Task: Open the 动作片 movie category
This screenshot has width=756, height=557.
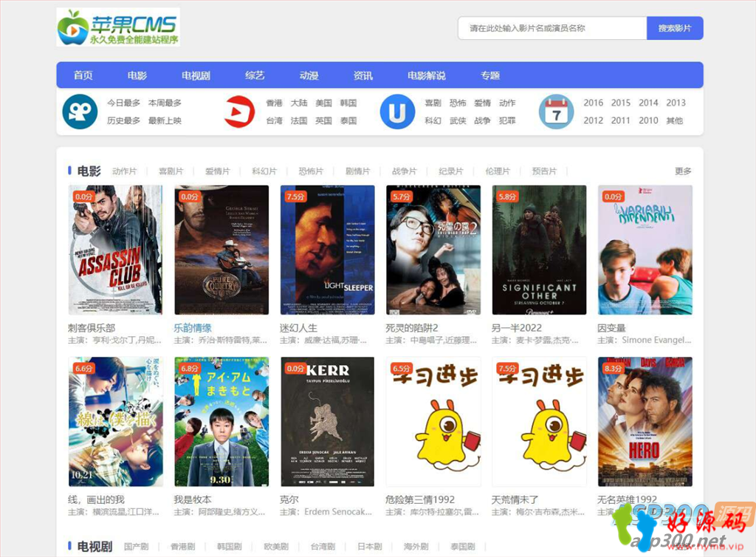Action: pyautogui.click(x=124, y=171)
